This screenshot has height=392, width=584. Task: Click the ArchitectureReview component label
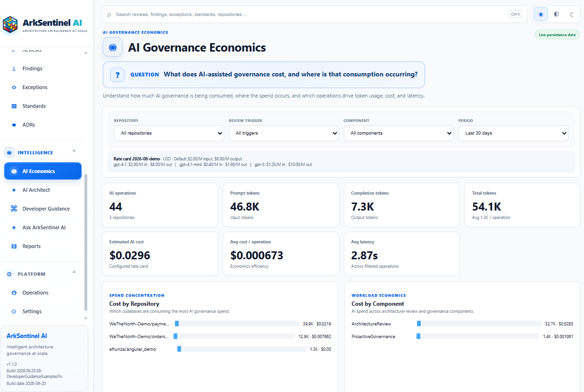click(372, 324)
